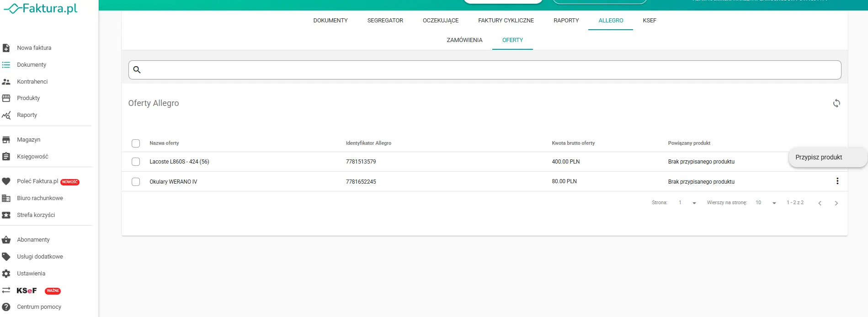Open Kontrahenci in the sidebar
The width and height of the screenshot is (868, 317).
32,82
